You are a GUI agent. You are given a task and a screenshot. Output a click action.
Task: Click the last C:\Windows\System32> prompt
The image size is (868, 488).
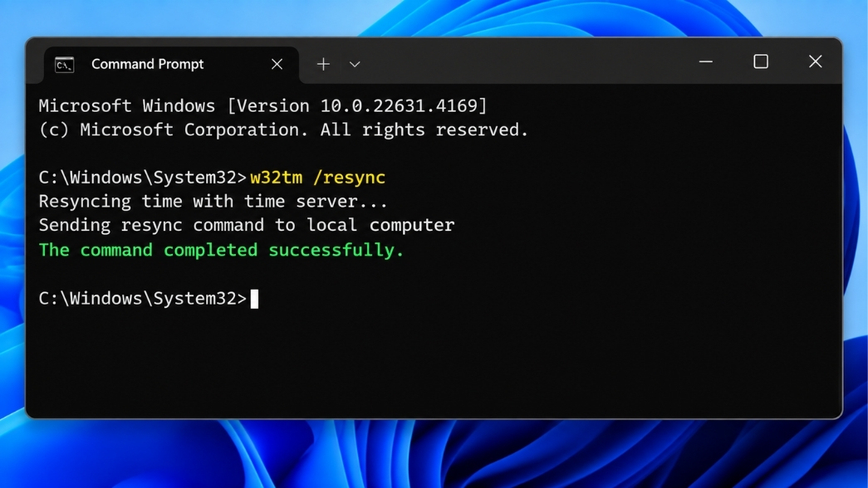(x=143, y=299)
